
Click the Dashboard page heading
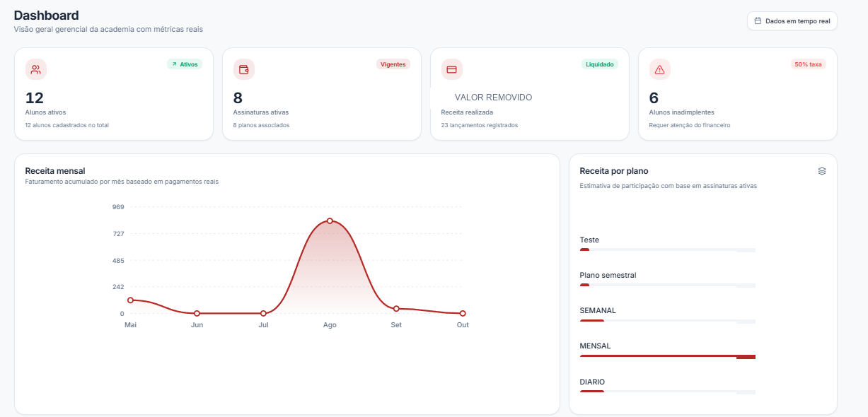pos(47,16)
